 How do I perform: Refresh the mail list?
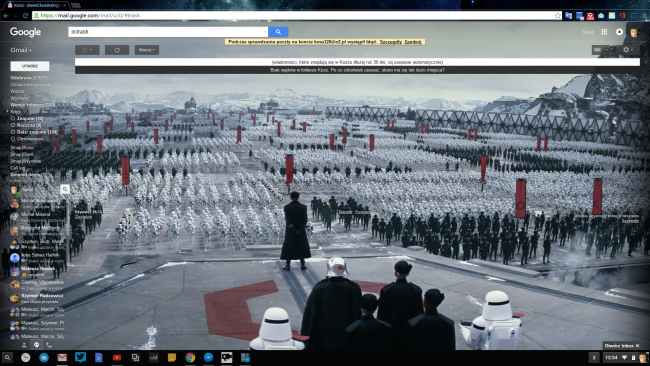point(117,50)
